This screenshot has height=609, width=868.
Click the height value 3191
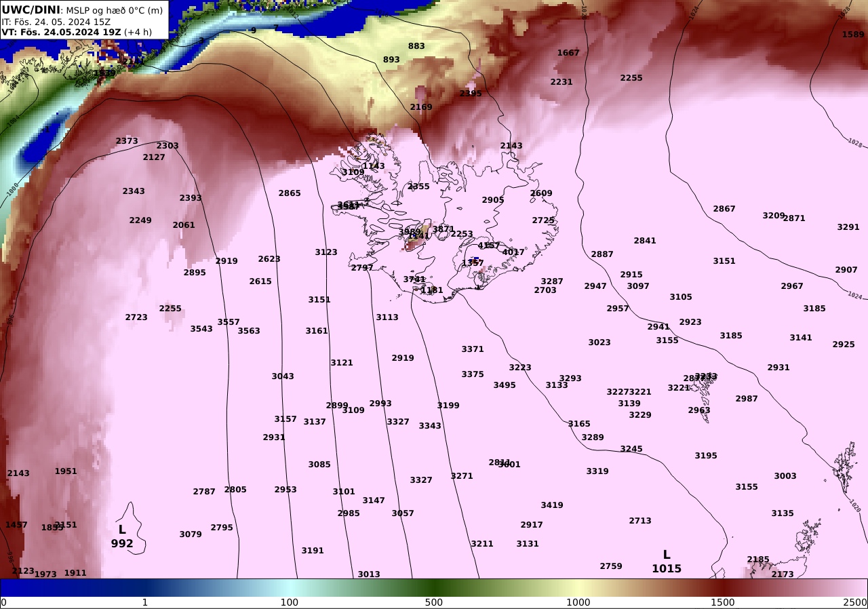click(313, 551)
